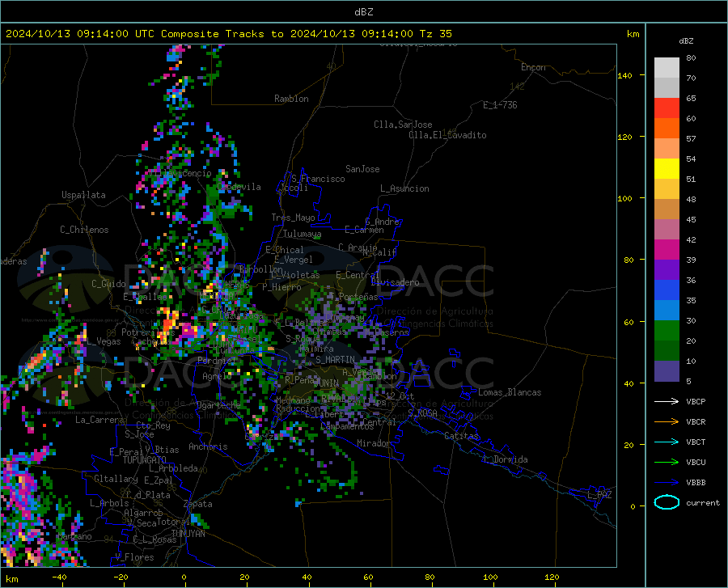Click the SanJose map label

(362, 169)
